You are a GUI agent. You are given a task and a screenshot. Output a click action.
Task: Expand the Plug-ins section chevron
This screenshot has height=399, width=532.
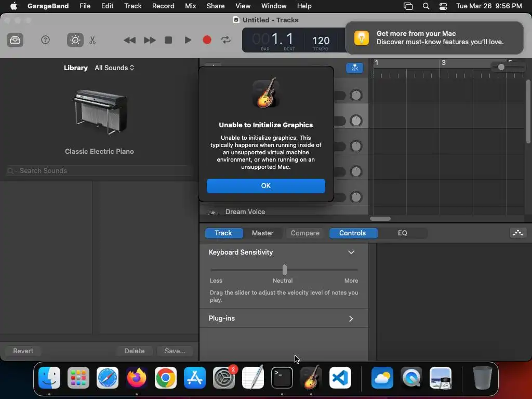pyautogui.click(x=351, y=318)
